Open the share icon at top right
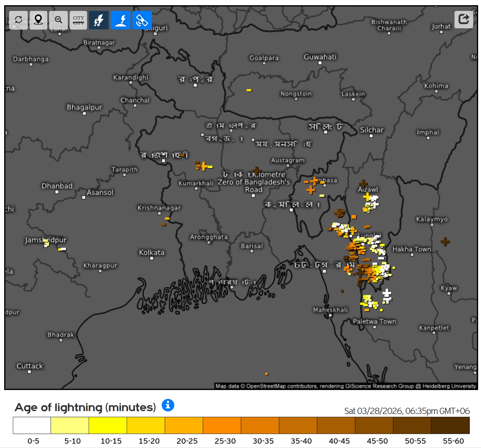Image resolution: width=481 pixels, height=448 pixels. pyautogui.click(x=464, y=19)
